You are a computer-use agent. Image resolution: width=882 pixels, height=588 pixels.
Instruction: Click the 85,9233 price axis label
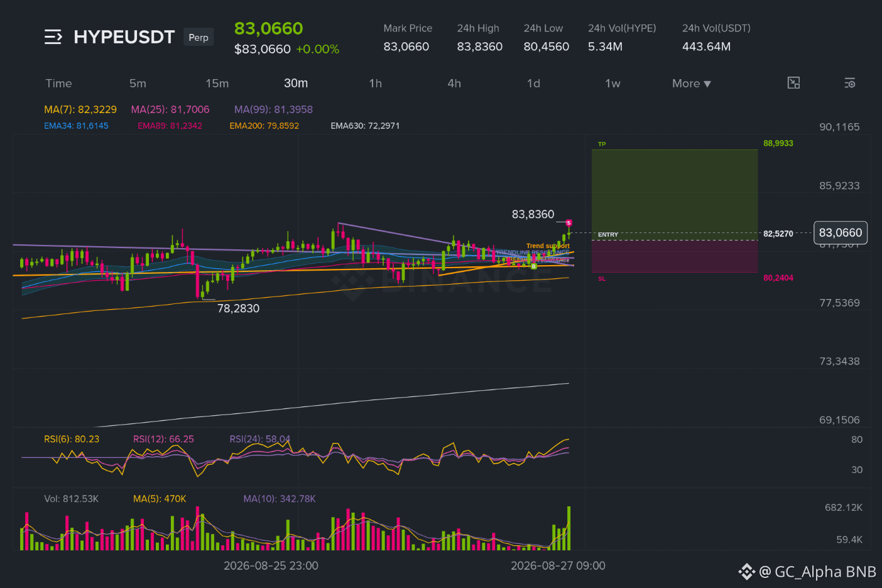(x=839, y=186)
